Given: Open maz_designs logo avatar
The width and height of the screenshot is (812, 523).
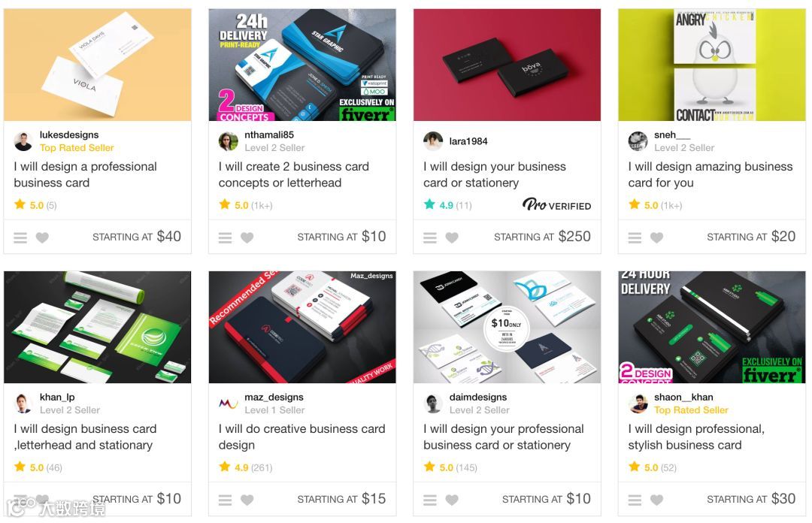Looking at the screenshot, I should pos(228,404).
